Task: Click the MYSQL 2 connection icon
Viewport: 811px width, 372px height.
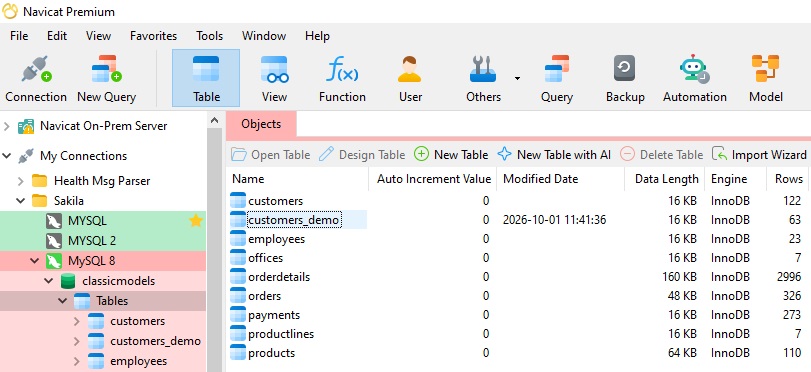Action: click(53, 241)
